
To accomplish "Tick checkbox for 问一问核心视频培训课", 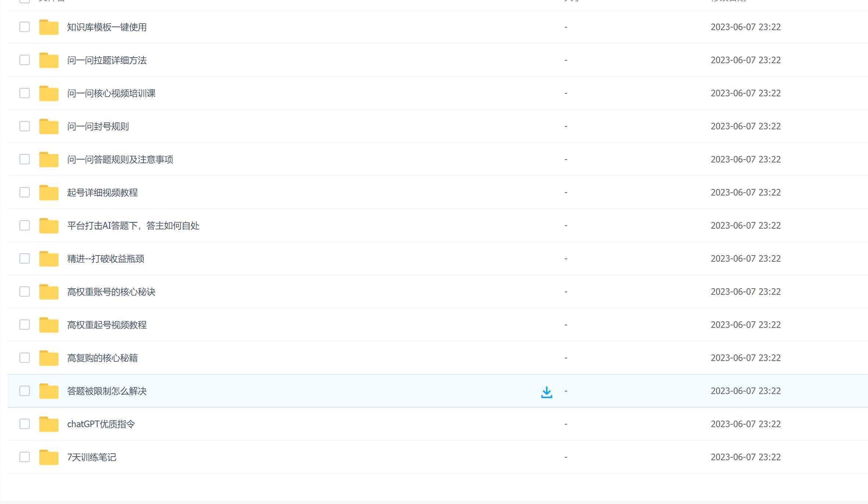I will pos(25,93).
